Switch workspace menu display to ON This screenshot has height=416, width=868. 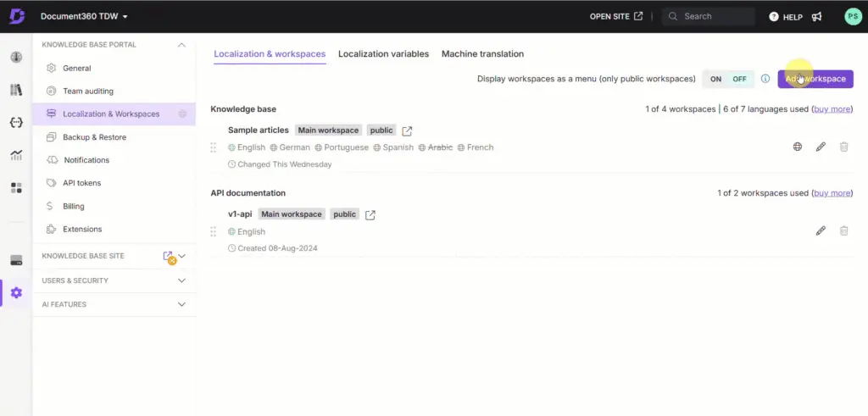716,79
